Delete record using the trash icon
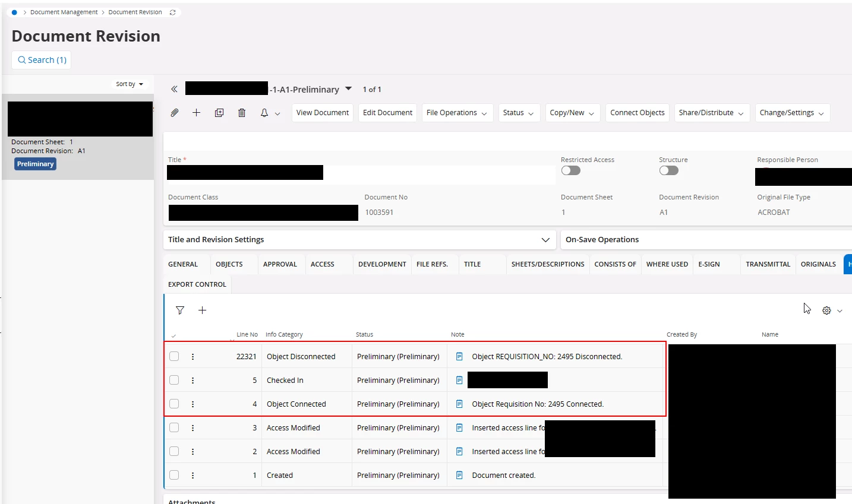 pyautogui.click(x=242, y=113)
